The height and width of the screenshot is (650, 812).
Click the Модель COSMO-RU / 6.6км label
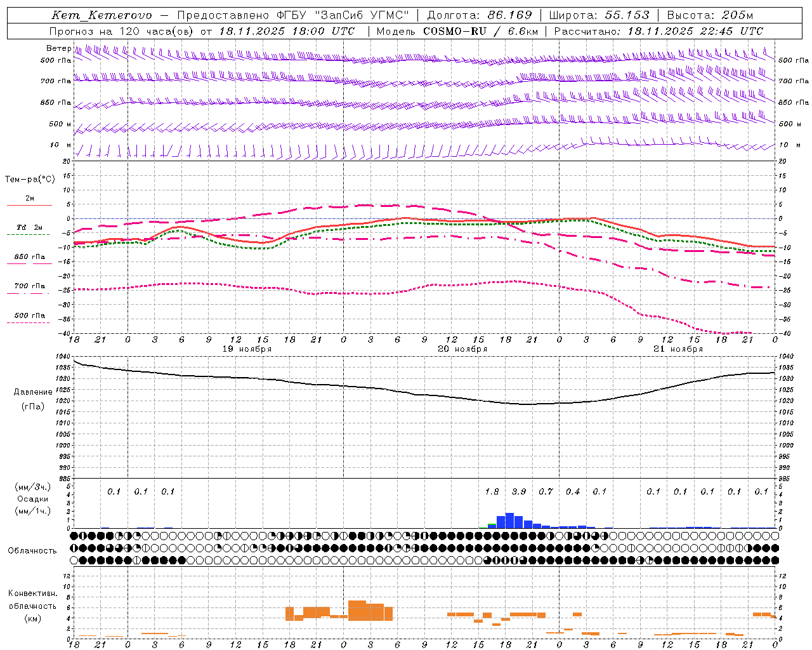[x=457, y=31]
